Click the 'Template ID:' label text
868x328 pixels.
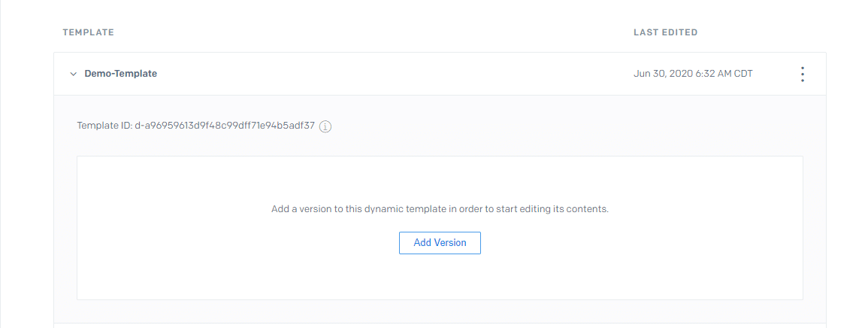pyautogui.click(x=104, y=126)
